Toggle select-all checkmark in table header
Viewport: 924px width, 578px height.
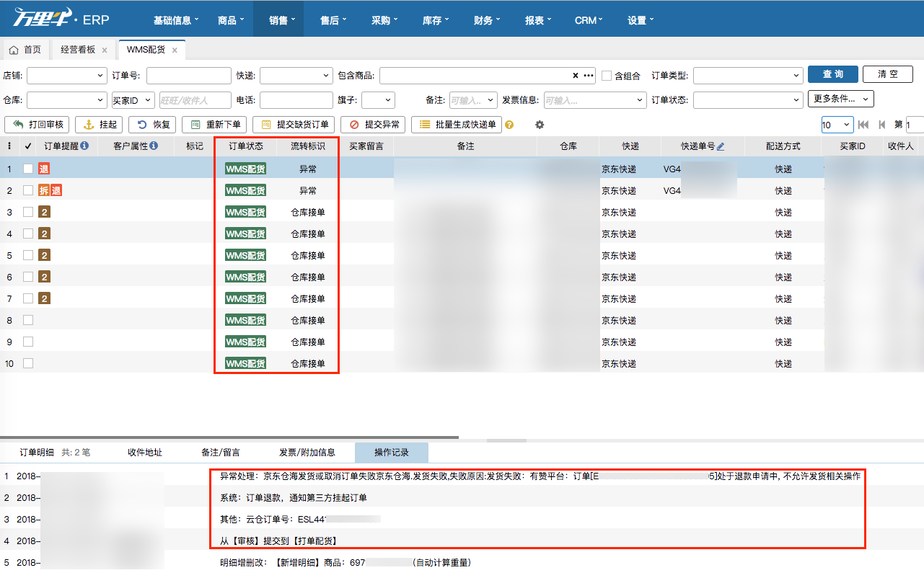pos(28,146)
